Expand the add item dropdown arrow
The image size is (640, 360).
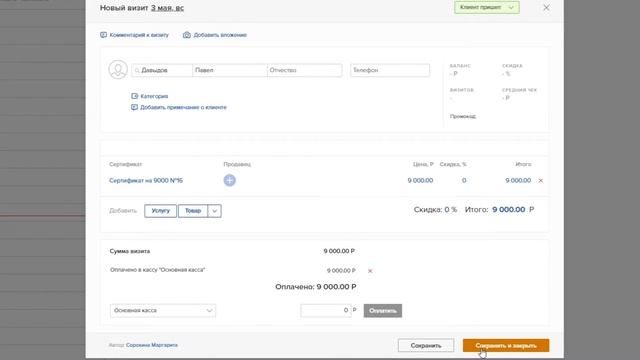pos(215,211)
